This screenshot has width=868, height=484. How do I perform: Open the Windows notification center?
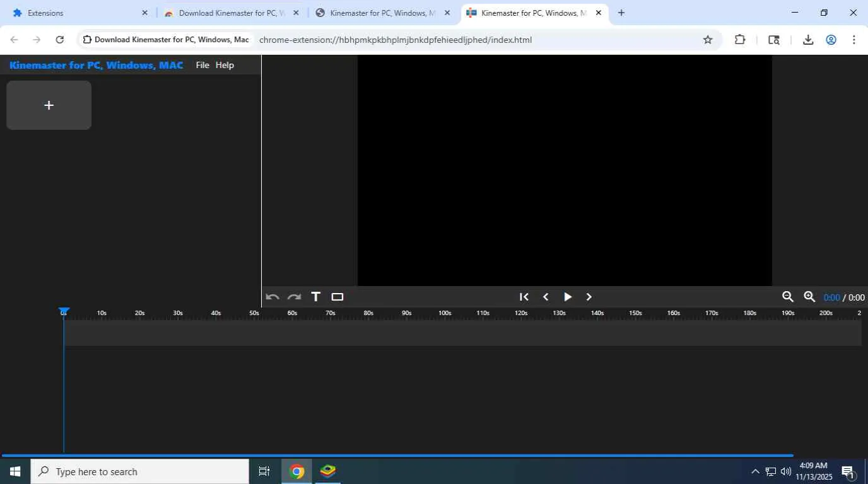pos(848,471)
